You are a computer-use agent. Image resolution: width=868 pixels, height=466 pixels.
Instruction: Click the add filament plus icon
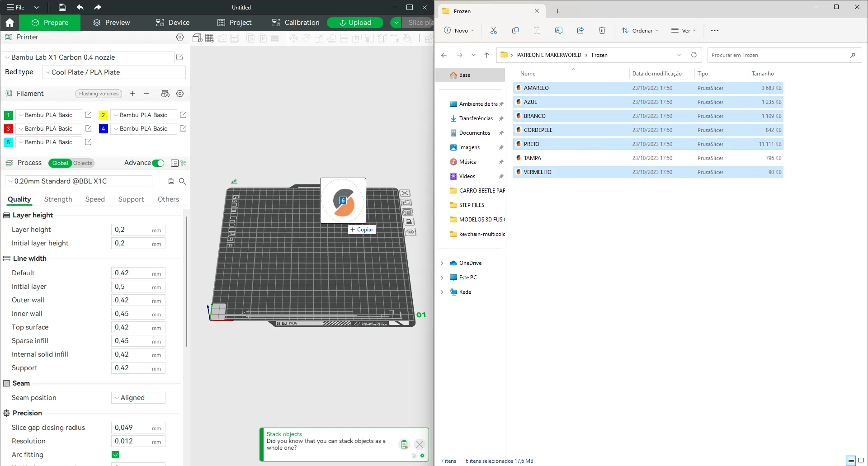(132, 94)
